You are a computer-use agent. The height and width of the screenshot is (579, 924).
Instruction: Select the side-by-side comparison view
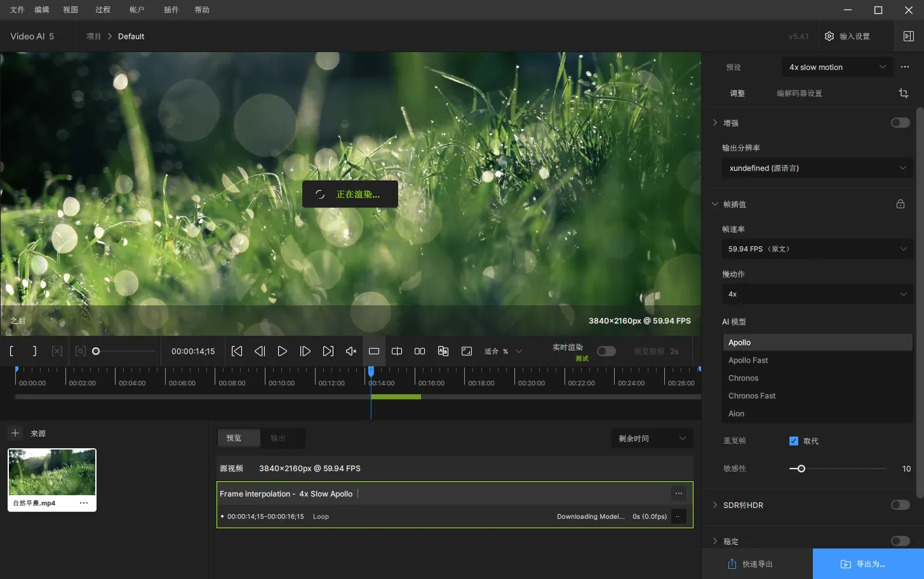tap(420, 351)
